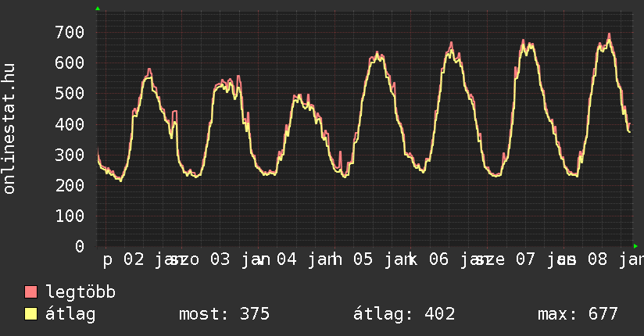The image size is (644, 336).
Task: Click the "átlag: 402" average statistic
Action: [404, 315]
